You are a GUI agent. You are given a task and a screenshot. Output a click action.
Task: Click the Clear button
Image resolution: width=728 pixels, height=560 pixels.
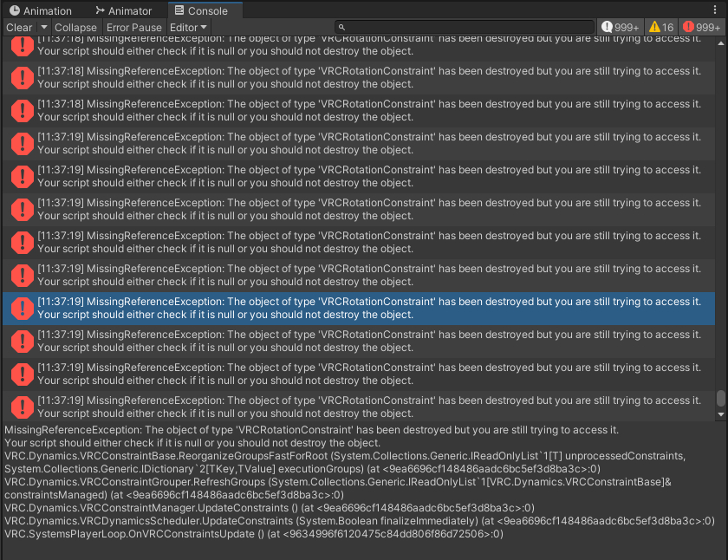pos(19,27)
